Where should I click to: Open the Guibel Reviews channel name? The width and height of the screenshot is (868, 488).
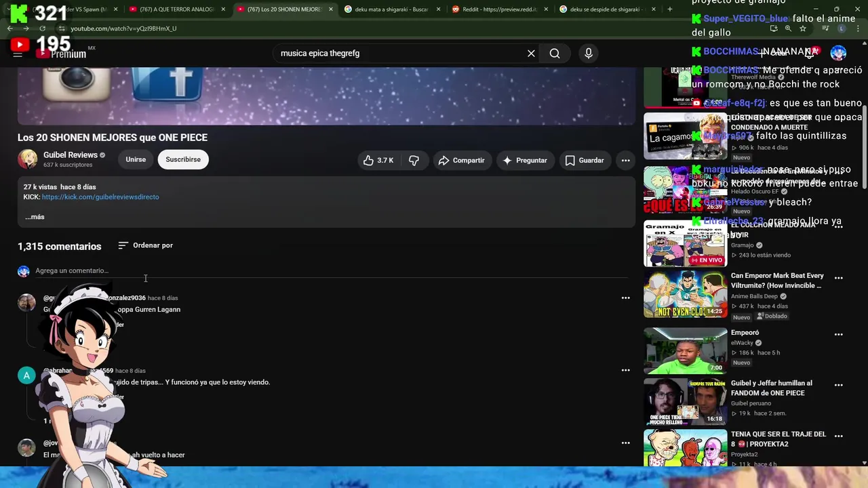click(x=71, y=155)
